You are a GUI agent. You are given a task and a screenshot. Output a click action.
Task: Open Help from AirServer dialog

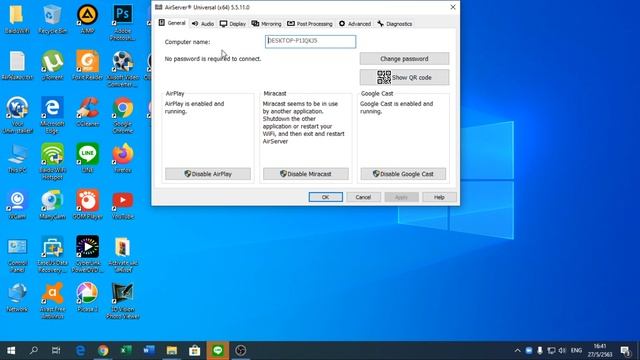[439, 197]
